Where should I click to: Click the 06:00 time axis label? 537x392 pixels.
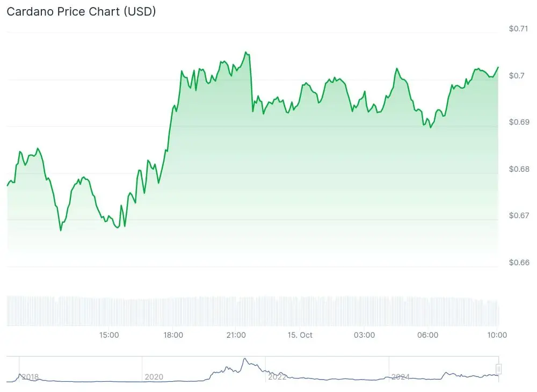click(x=427, y=335)
